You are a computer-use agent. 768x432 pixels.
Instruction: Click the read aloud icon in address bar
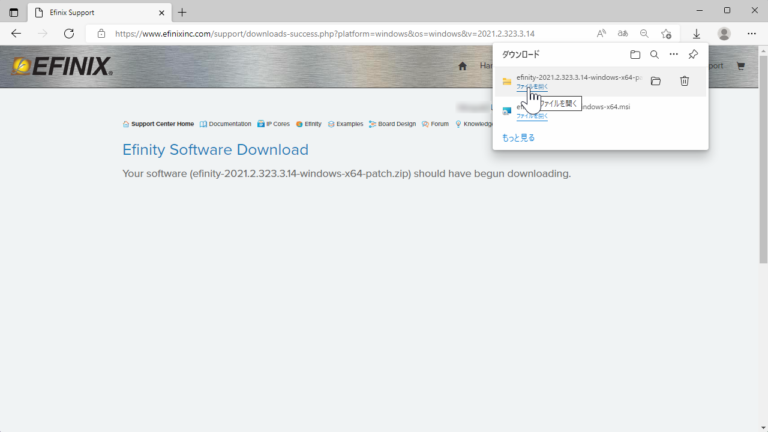click(601, 33)
